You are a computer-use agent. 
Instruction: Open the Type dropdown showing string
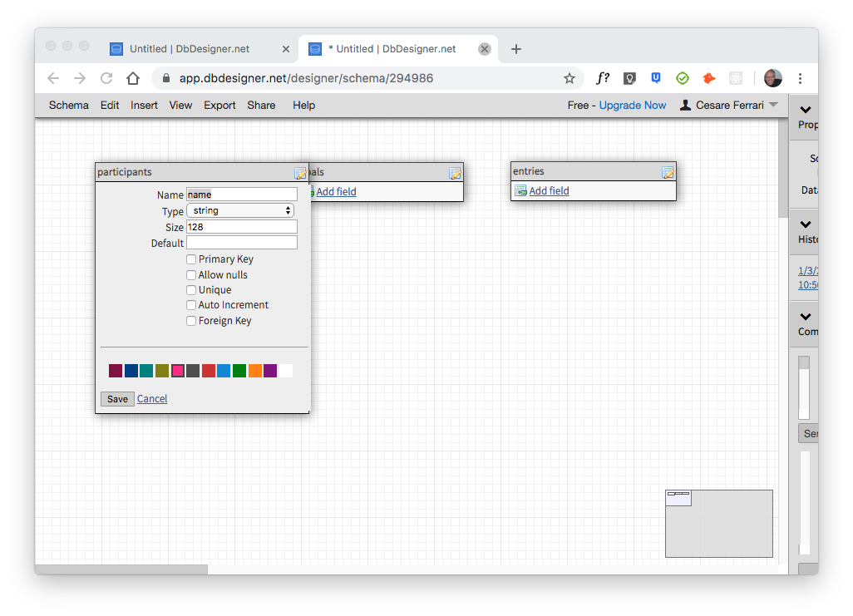point(240,211)
